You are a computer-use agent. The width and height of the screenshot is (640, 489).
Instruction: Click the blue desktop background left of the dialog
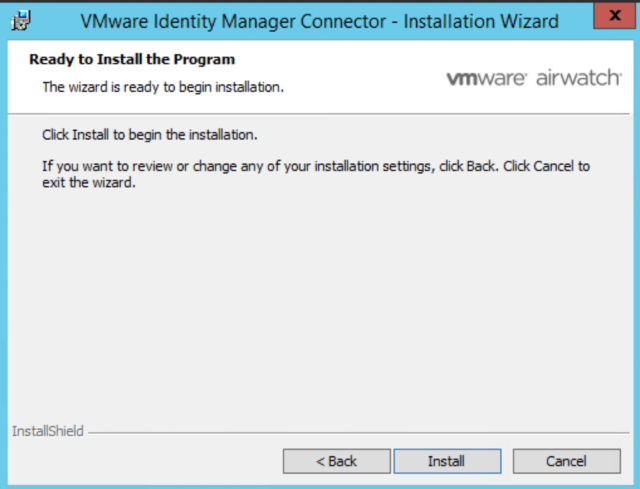(x=3, y=250)
